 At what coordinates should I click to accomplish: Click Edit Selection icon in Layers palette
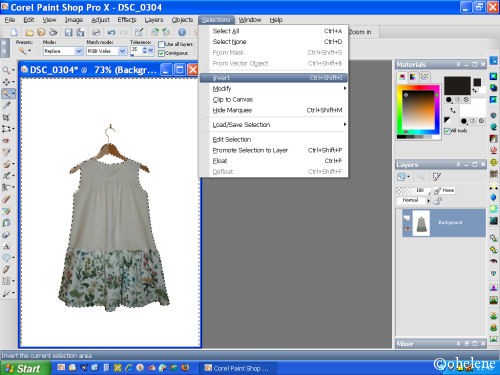point(436,177)
